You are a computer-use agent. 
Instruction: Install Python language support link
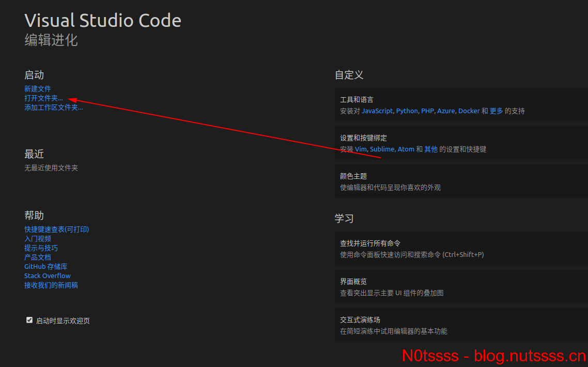click(407, 111)
